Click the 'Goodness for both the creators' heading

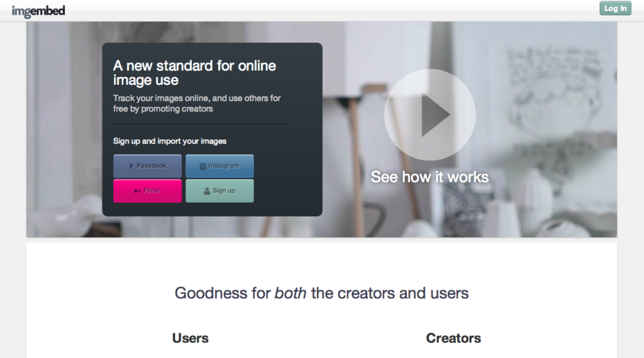point(321,293)
